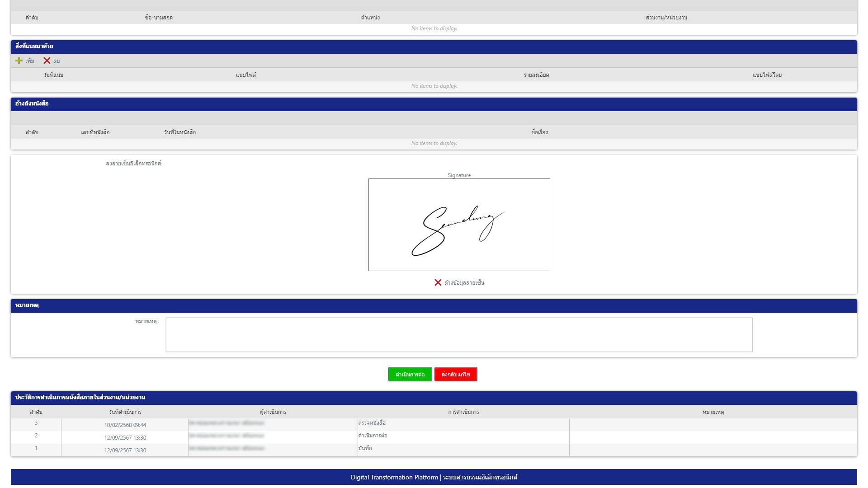Click the red X clear signature icon
This screenshot has height=488, width=868.
point(438,283)
